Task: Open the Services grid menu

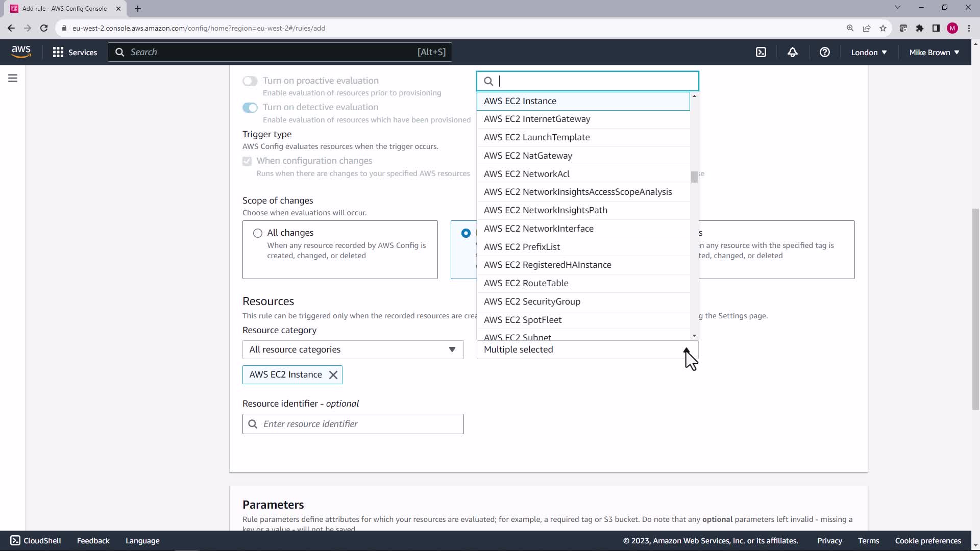Action: tap(75, 52)
